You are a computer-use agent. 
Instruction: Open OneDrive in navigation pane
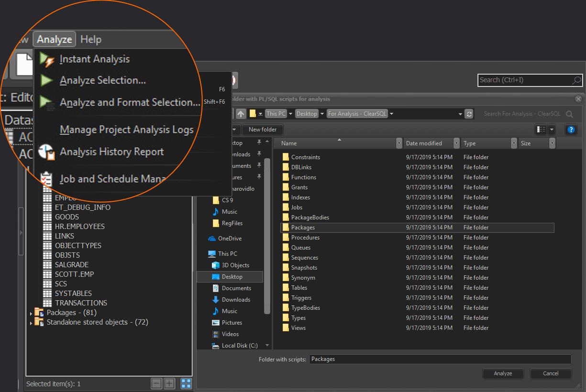coord(230,239)
